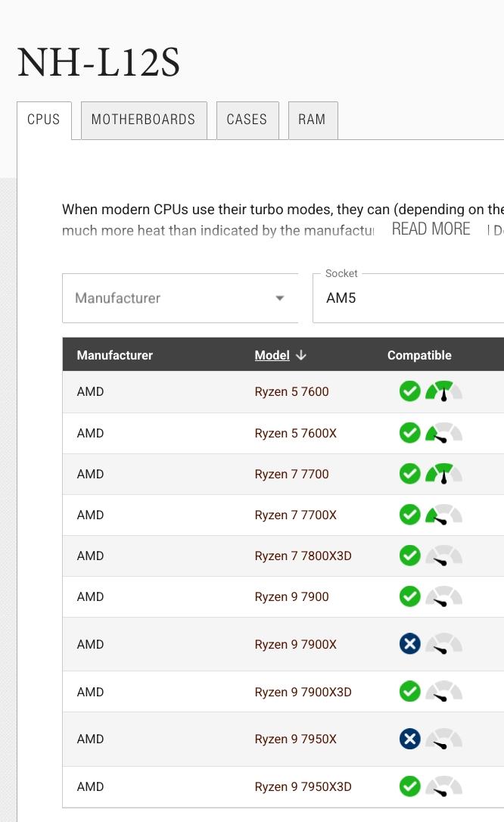Click the green check for Ryzen 9 7900X3D
Image resolution: width=504 pixels, height=822 pixels.
409,692
